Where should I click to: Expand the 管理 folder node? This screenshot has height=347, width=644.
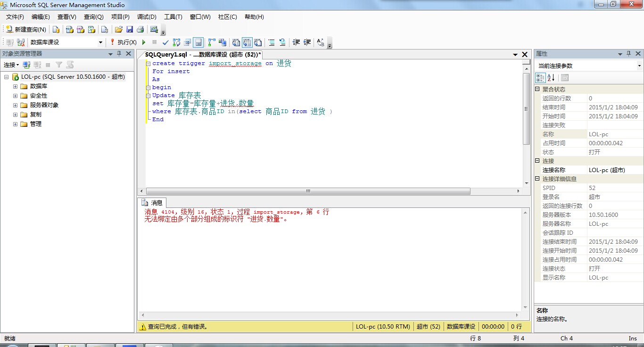pos(16,124)
